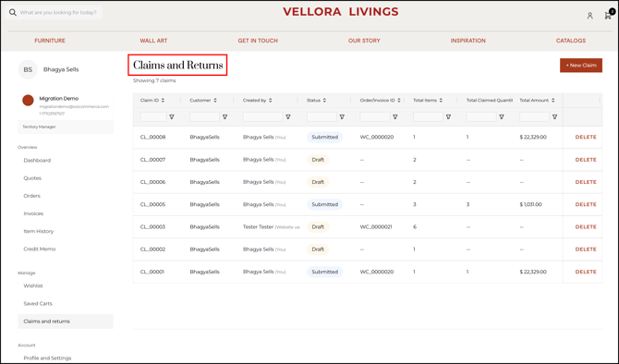Open claim CL_00008 row
The width and height of the screenshot is (619, 364).
368,138
